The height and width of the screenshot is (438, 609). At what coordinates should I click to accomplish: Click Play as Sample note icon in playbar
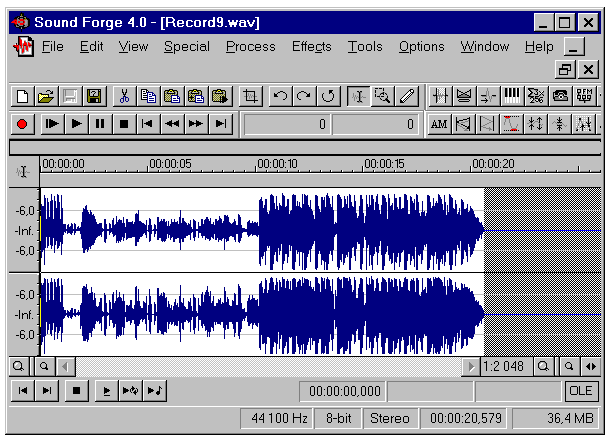(155, 391)
